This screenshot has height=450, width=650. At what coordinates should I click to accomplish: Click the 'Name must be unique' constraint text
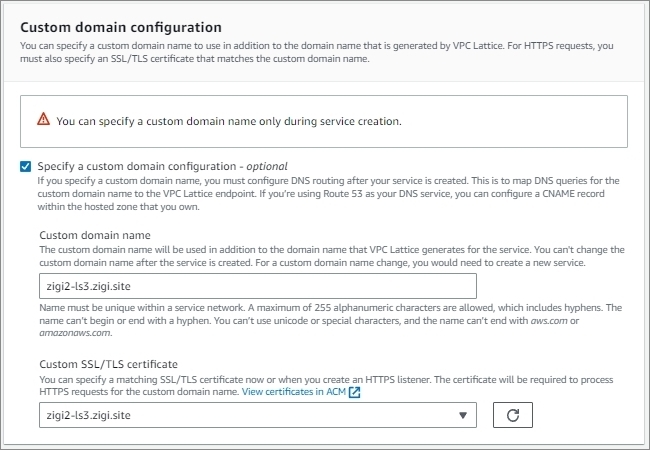[330, 320]
